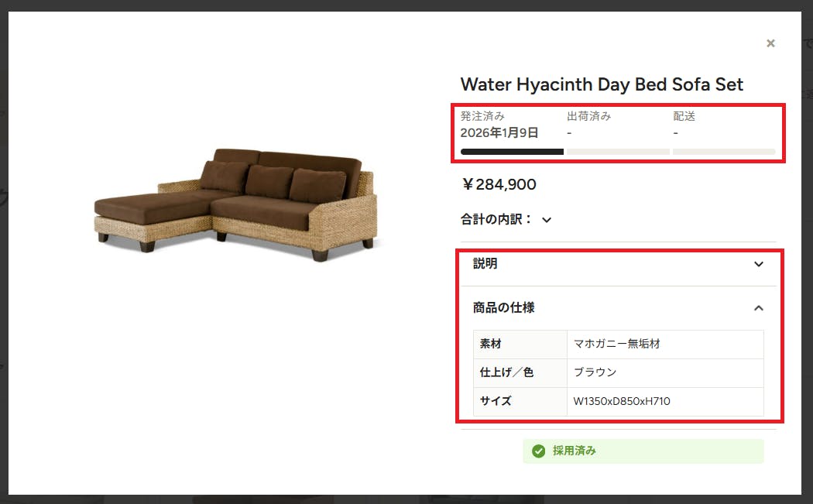The image size is (813, 504).
Task: Click the 採用済み status button
Action: 643,451
